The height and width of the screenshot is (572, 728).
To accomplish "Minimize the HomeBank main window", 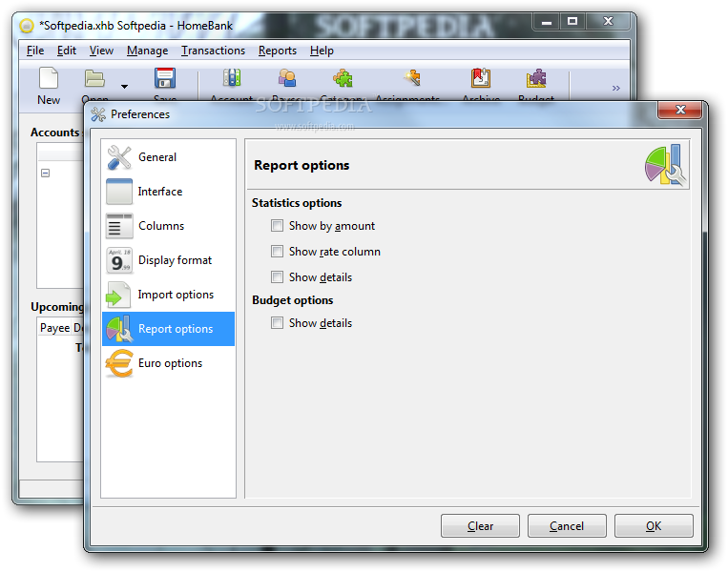I will 547,22.
